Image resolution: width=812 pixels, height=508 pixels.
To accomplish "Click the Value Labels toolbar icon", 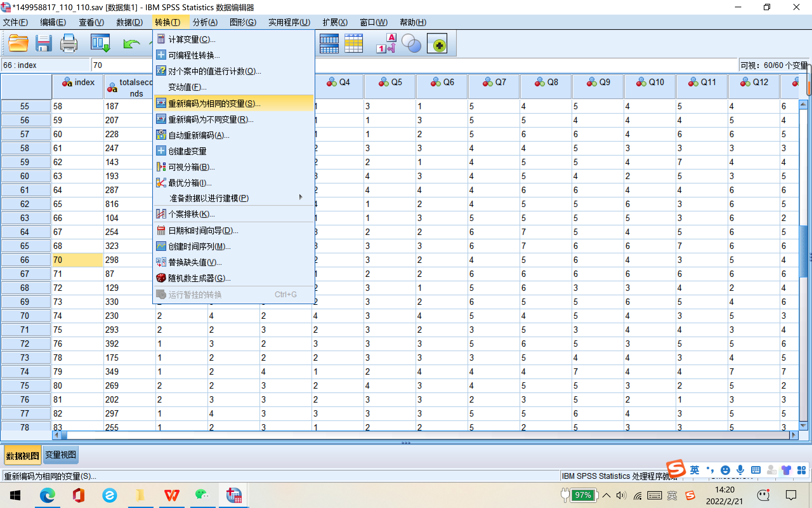I will click(386, 43).
